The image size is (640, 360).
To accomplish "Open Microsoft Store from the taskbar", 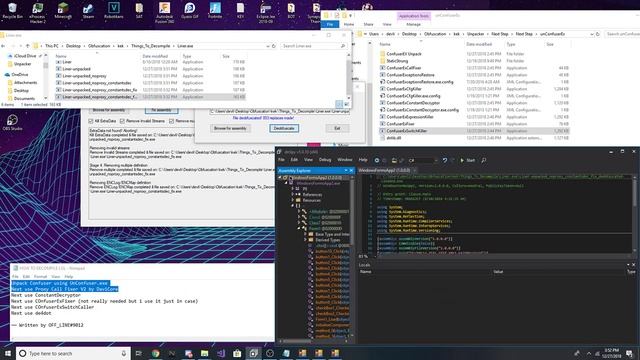I will 237,353.
